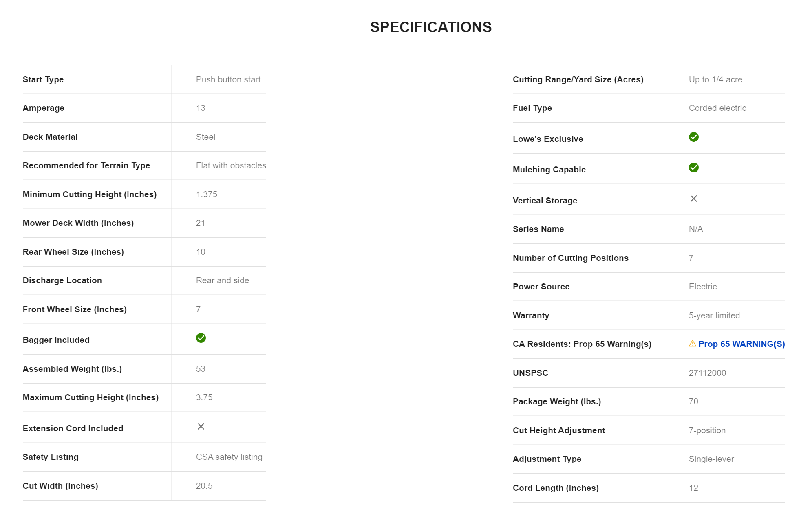
Task: Click the Start Type label
Action: [x=43, y=79]
